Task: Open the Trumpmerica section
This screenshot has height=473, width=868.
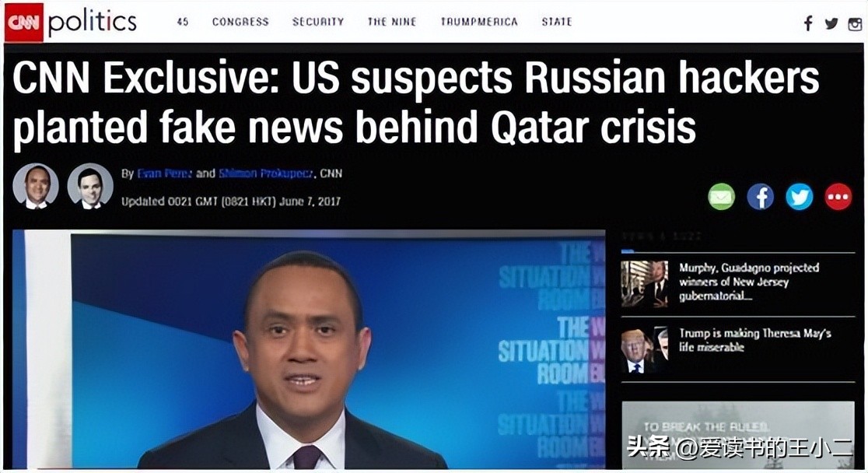Action: [479, 22]
